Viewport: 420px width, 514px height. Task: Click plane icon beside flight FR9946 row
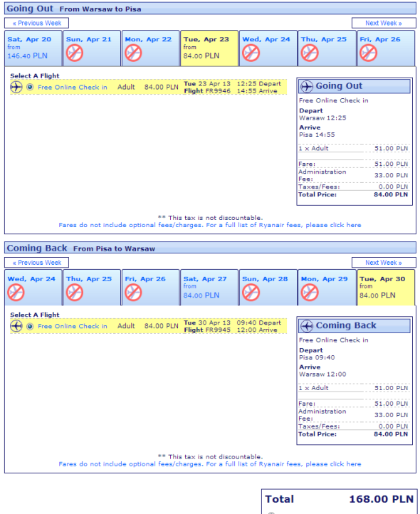click(x=16, y=87)
